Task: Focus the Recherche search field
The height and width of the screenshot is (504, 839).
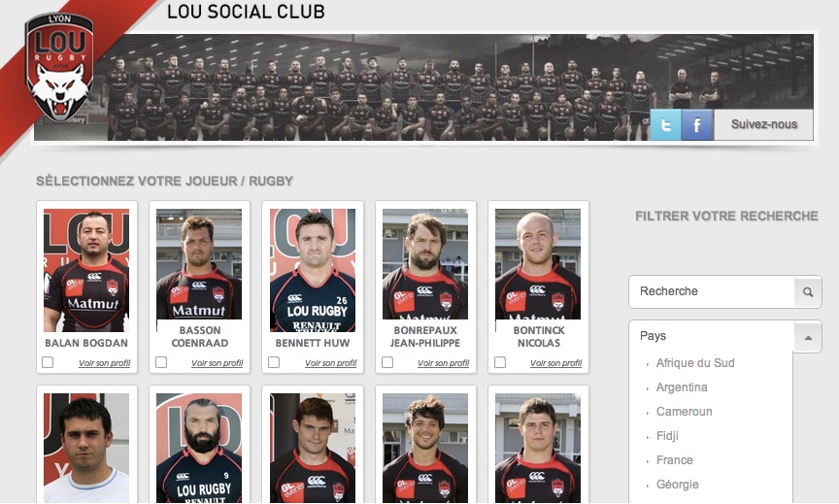Action: pyautogui.click(x=712, y=291)
